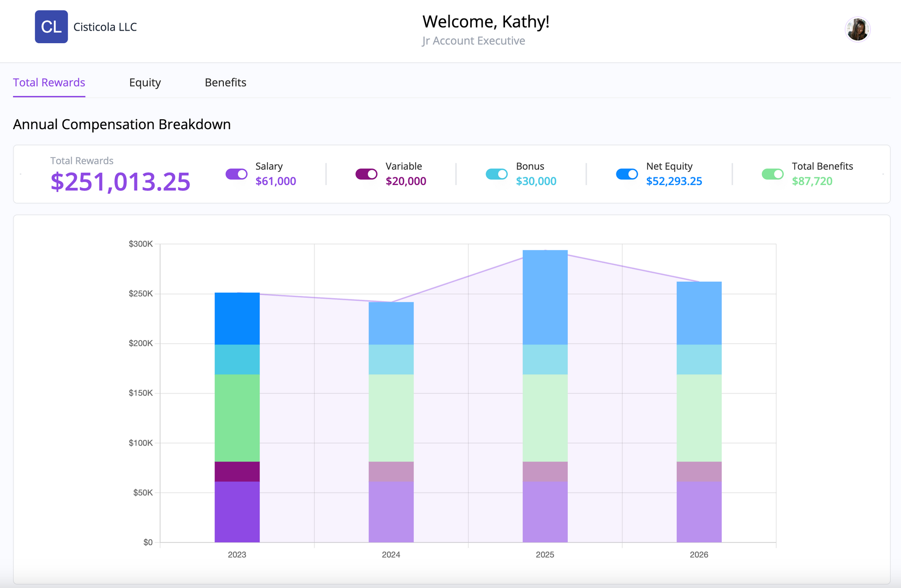Open the Benefits tab

coord(225,82)
